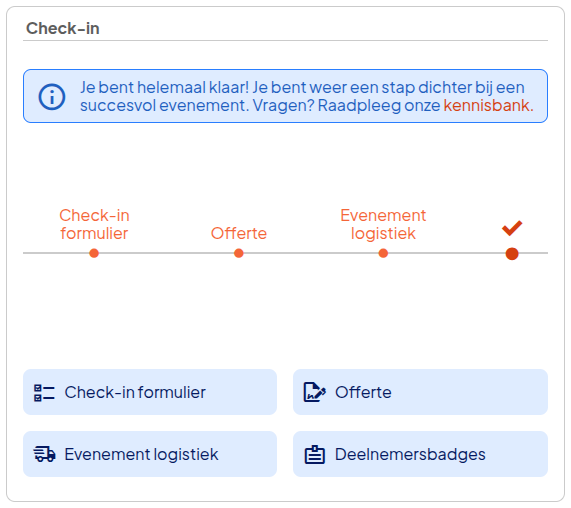Click the red checkmark icon
Image resolution: width=571 pixels, height=508 pixels.
(x=512, y=228)
